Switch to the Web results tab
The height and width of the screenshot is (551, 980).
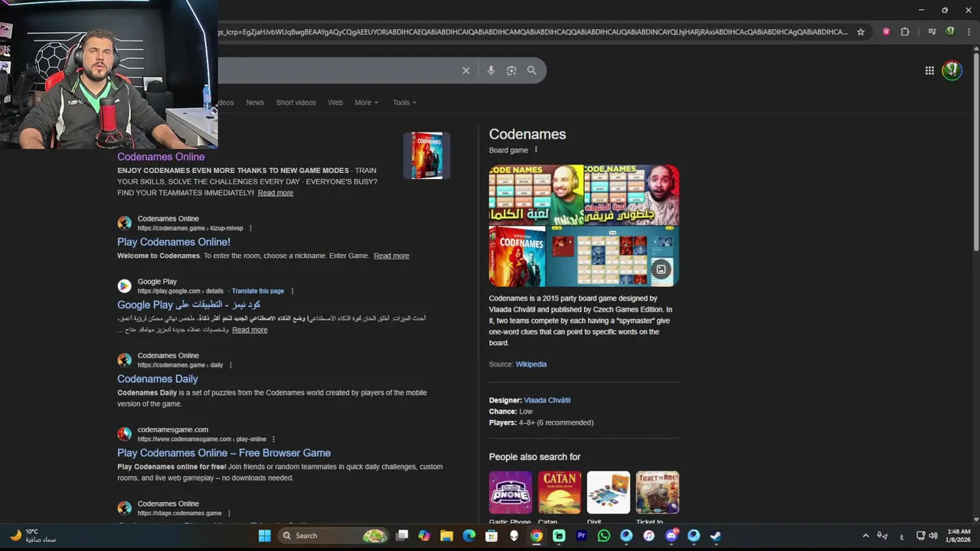point(335,103)
